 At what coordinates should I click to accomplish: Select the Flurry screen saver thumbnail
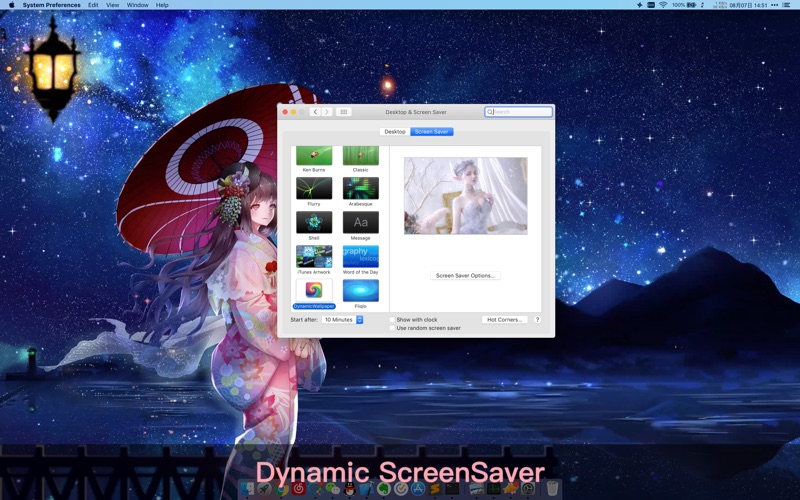(x=314, y=188)
